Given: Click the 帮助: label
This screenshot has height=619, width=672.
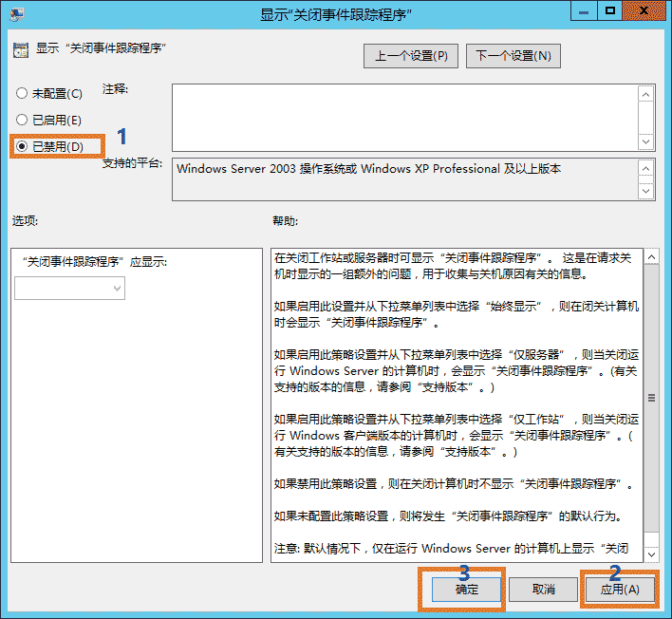Looking at the screenshot, I should tap(285, 221).
